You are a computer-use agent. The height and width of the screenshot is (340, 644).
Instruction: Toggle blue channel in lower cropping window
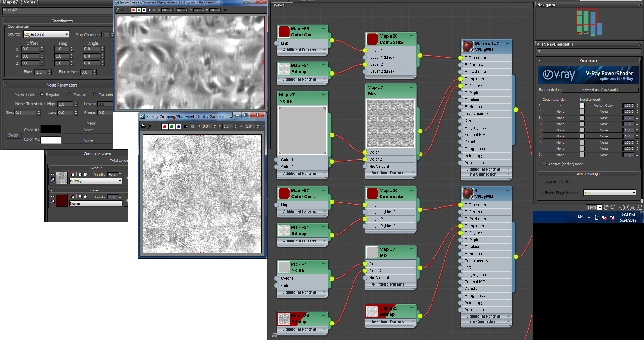pos(179,126)
